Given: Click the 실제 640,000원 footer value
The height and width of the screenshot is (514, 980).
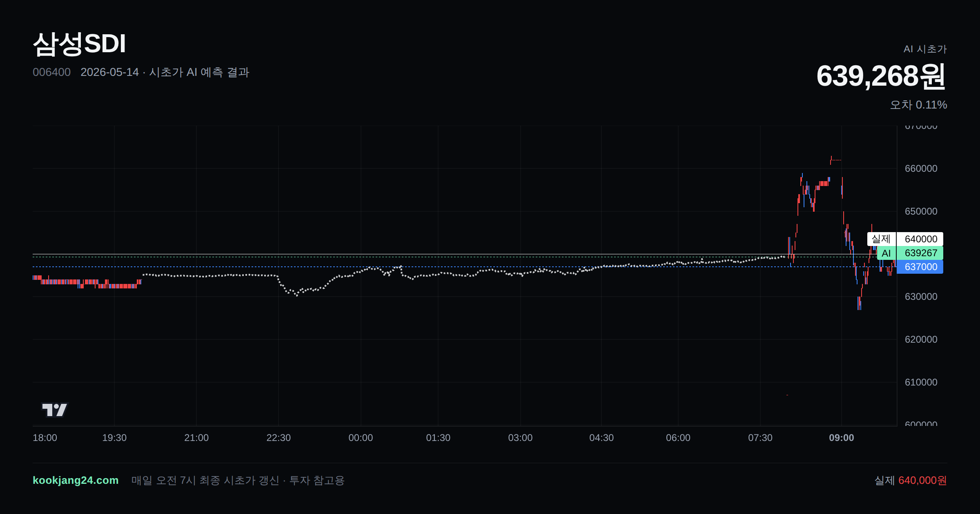Looking at the screenshot, I should (911, 480).
